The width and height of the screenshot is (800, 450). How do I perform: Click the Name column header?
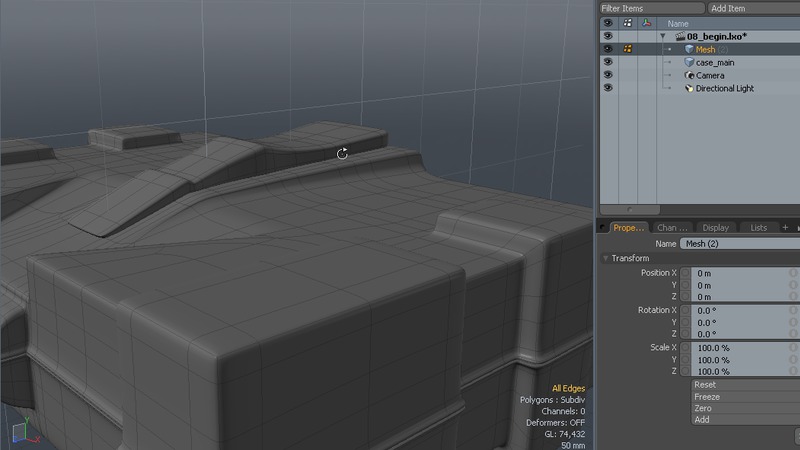pos(678,23)
